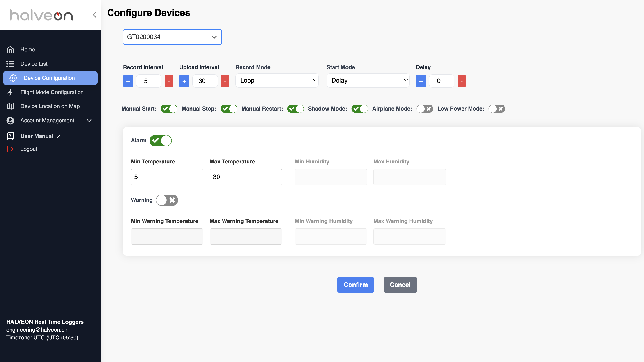Click the external link arrow beside User Manual
The height and width of the screenshot is (362, 644).
pyautogui.click(x=58, y=136)
